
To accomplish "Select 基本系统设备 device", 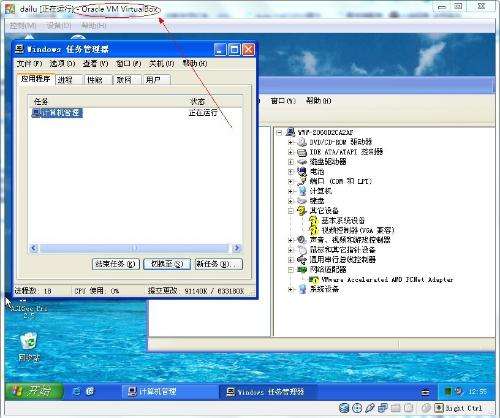I will pos(343,220).
